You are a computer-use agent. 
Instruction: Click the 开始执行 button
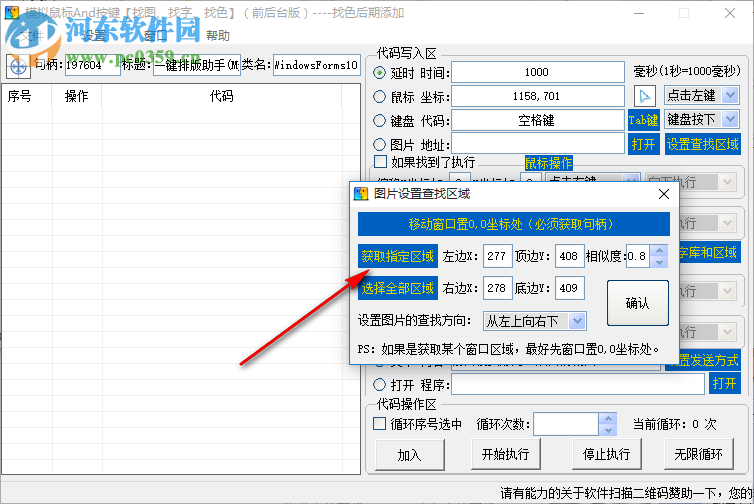[x=506, y=454]
